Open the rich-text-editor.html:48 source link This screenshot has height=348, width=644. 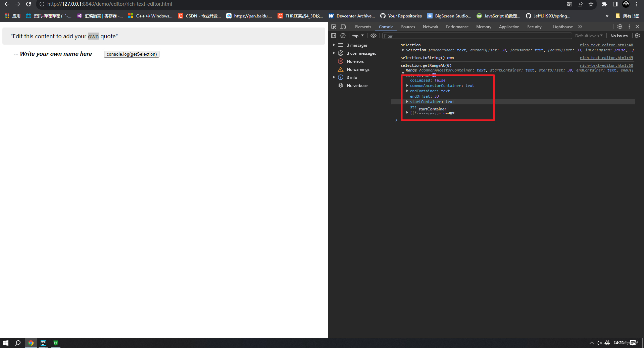click(606, 45)
